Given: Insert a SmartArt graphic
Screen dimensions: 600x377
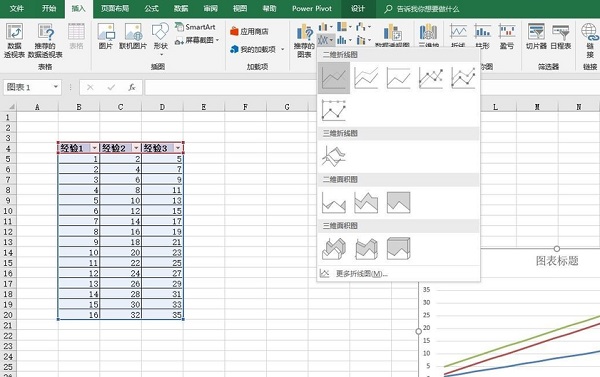Looking at the screenshot, I should coord(195,27).
